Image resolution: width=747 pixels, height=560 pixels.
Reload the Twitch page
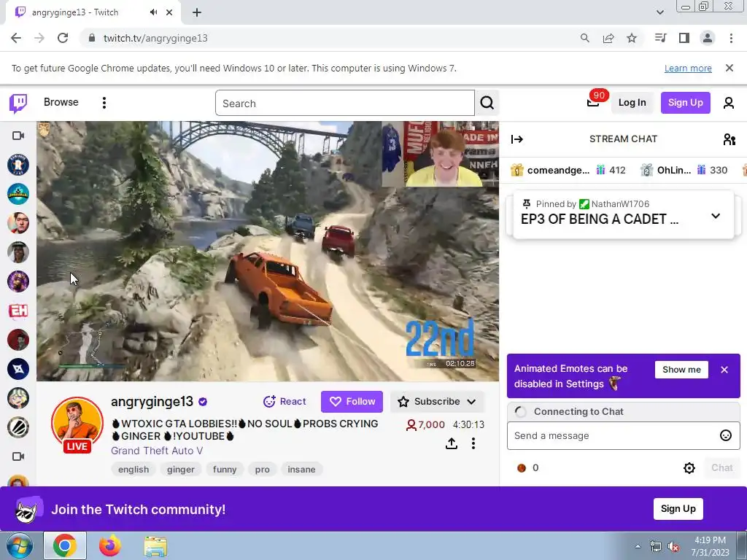tap(63, 38)
